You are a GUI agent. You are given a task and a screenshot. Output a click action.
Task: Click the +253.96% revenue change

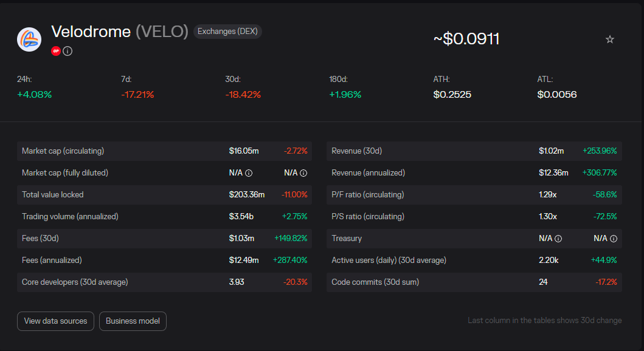pyautogui.click(x=600, y=151)
